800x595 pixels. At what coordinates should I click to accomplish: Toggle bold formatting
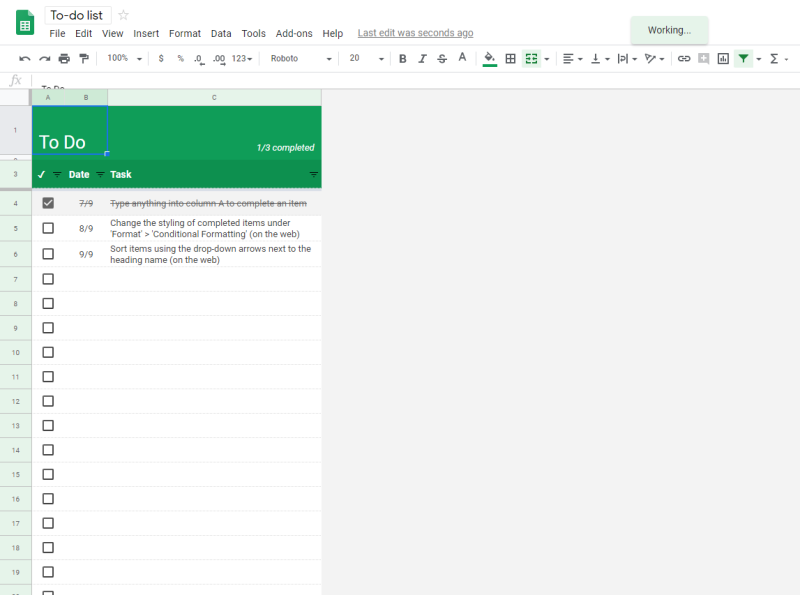tap(403, 59)
